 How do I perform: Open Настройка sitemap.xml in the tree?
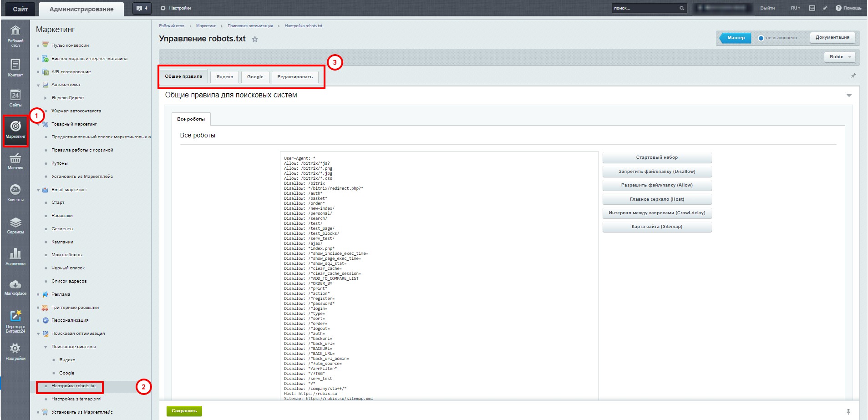pos(76,399)
